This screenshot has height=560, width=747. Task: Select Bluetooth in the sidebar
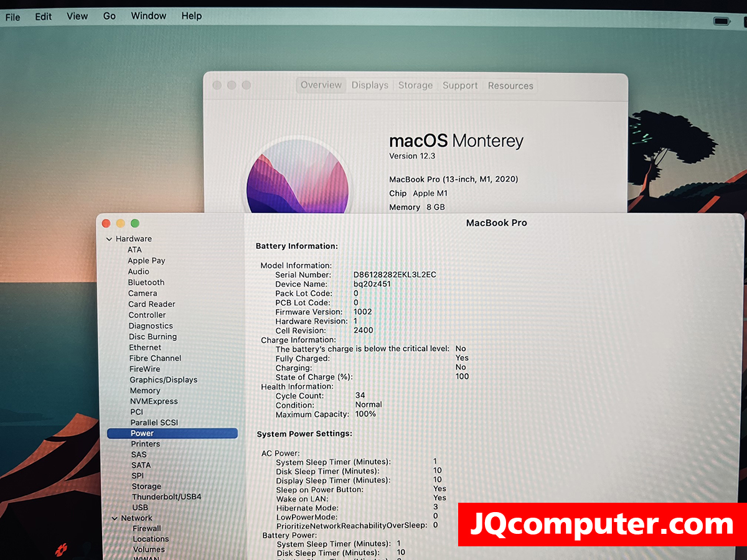tap(146, 282)
